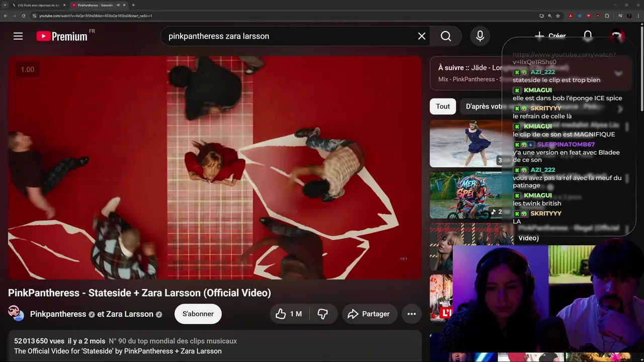Open the browser profile avatar
Image resolution: width=644 pixels, height=362 pixels.
629,16
